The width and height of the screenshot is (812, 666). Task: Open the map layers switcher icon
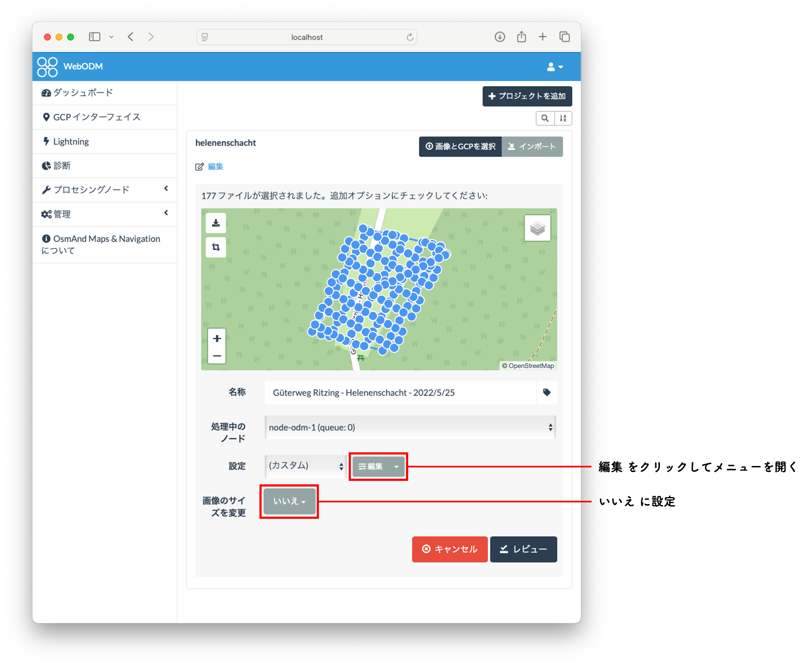[537, 228]
